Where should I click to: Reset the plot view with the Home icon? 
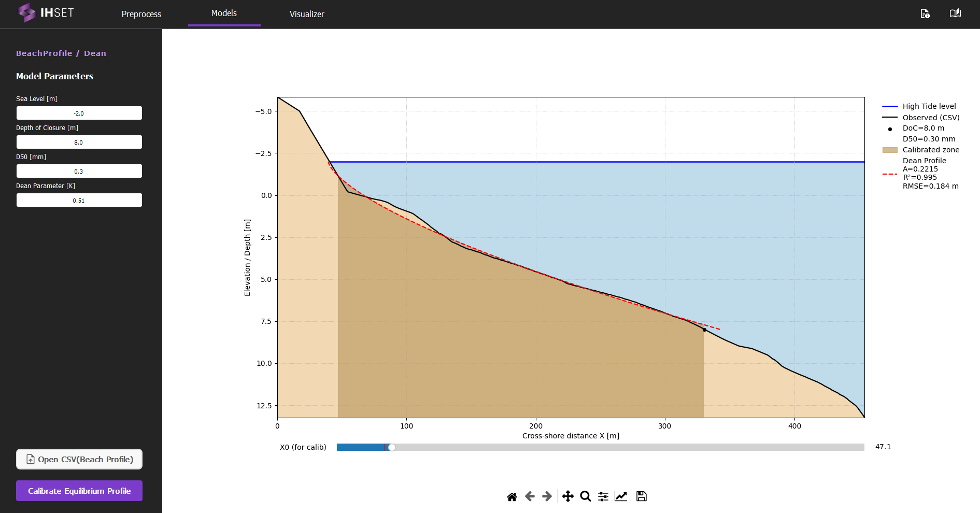(x=512, y=496)
